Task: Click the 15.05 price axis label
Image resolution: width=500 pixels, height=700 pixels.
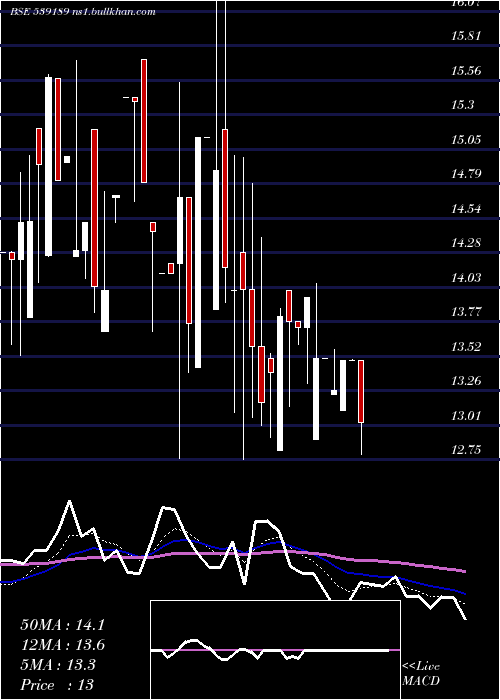Action: point(466,140)
